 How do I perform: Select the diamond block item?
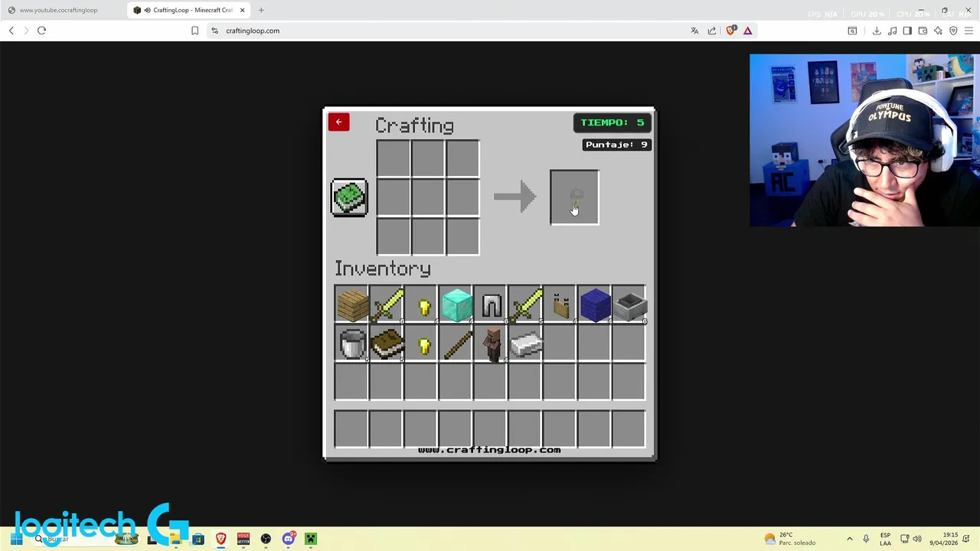click(x=457, y=305)
